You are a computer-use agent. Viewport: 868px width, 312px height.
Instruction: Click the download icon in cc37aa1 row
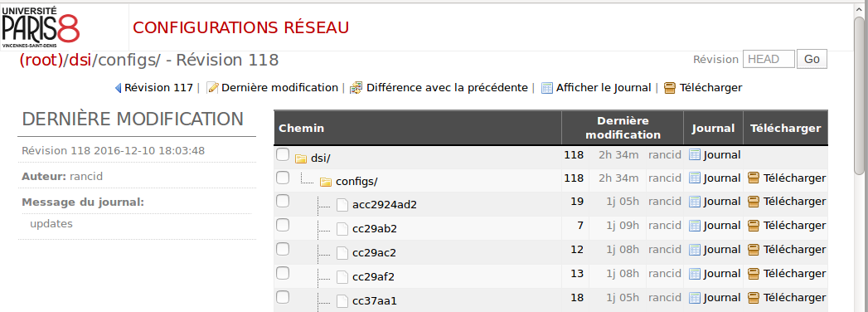(x=753, y=298)
